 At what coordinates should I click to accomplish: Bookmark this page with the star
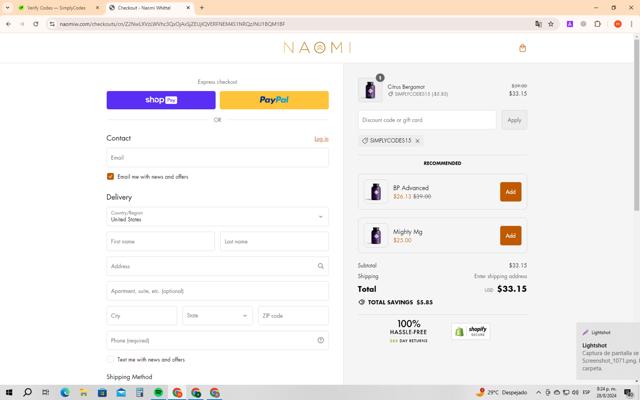click(551, 24)
